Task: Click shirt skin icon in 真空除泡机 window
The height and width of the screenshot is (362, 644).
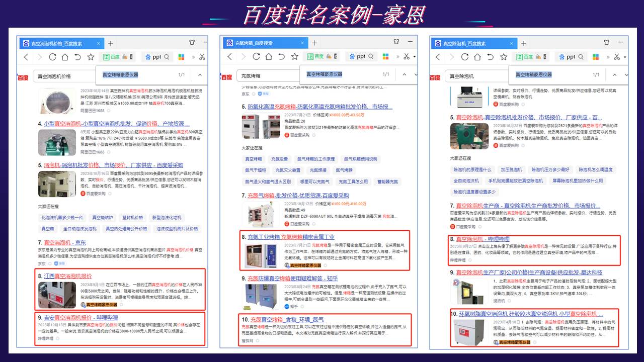Action: click(x=609, y=43)
